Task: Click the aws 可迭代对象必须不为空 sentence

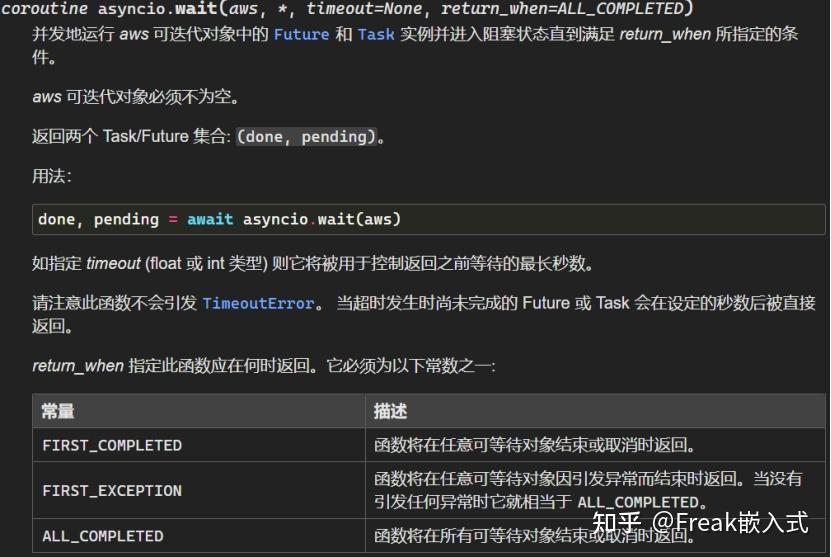Action: pos(136,96)
